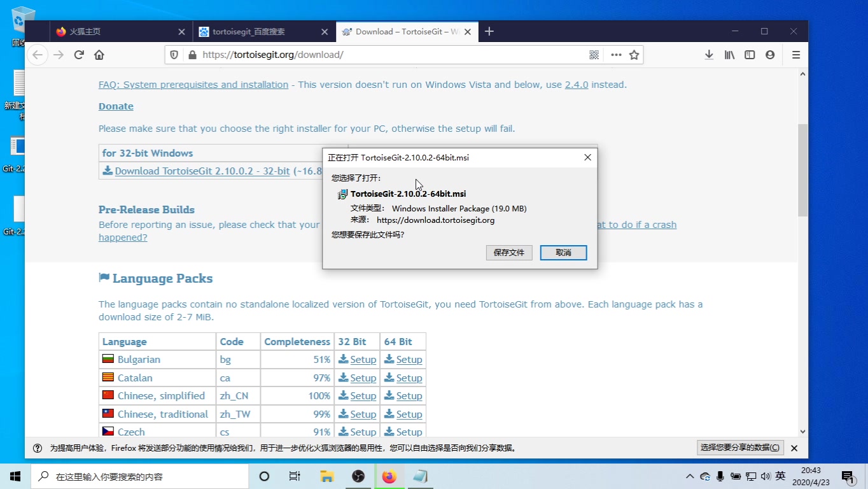Close the Download – TortoiseGit tab
Screen dimensions: 868x489
pos(468,31)
